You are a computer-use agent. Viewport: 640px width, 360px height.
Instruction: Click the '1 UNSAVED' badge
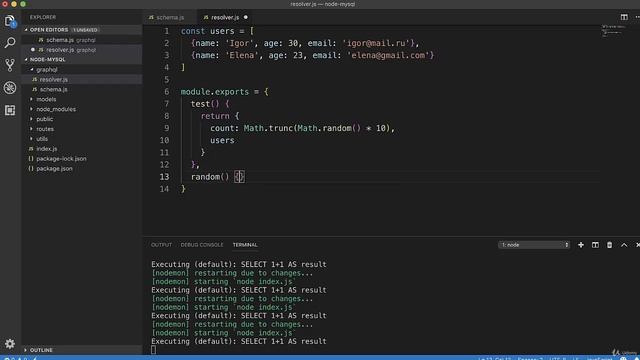(86, 30)
